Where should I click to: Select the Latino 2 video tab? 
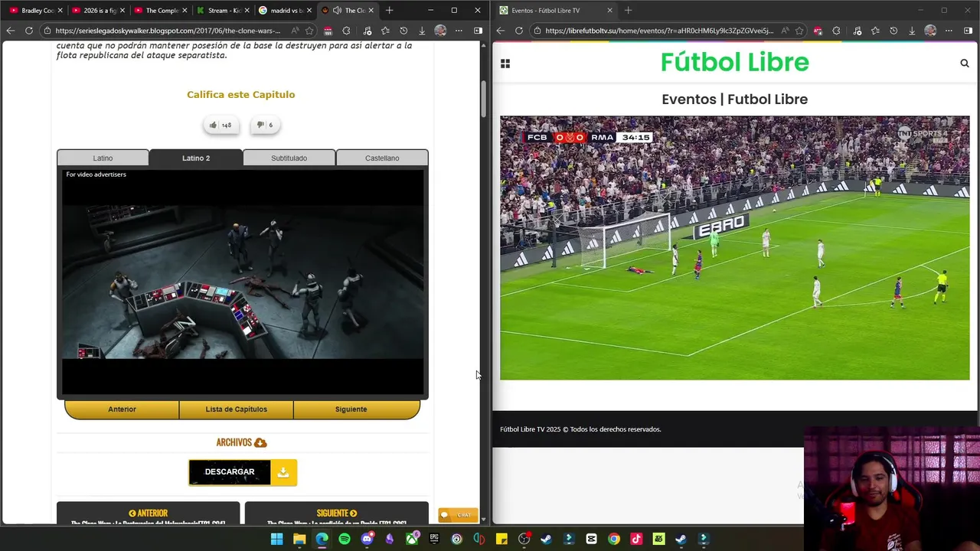pos(196,158)
